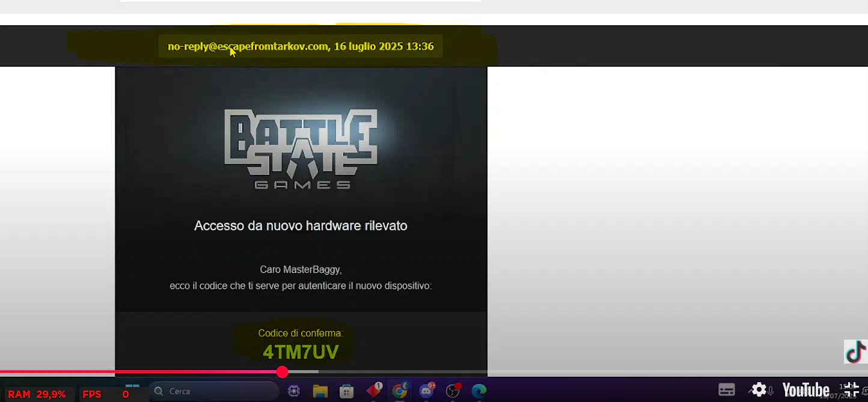The height and width of the screenshot is (402, 868).
Task: Open YouTube player settings gear
Action: 759,389
